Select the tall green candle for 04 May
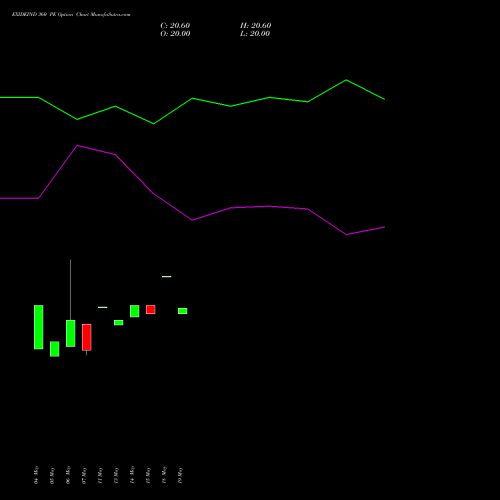The width and height of the screenshot is (500, 500). point(39,327)
